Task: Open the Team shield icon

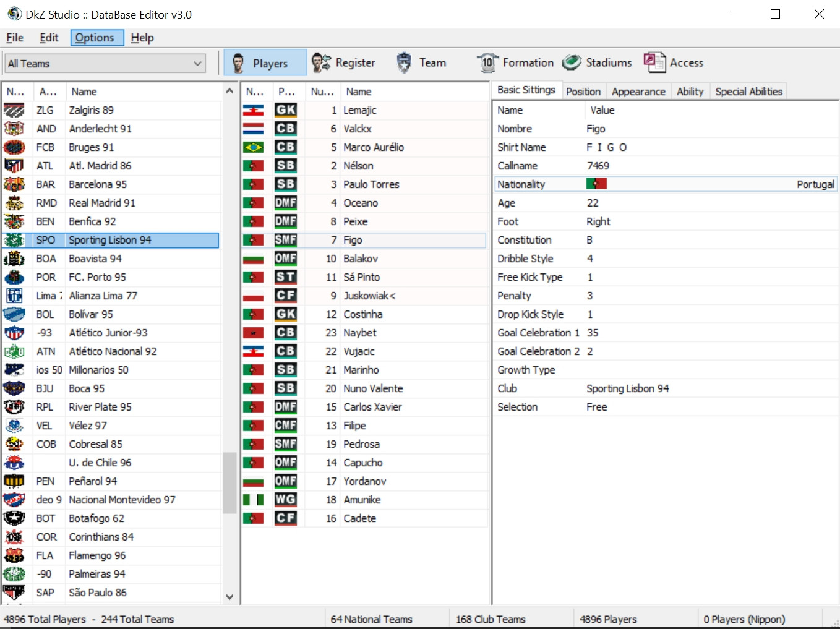Action: 404,63
